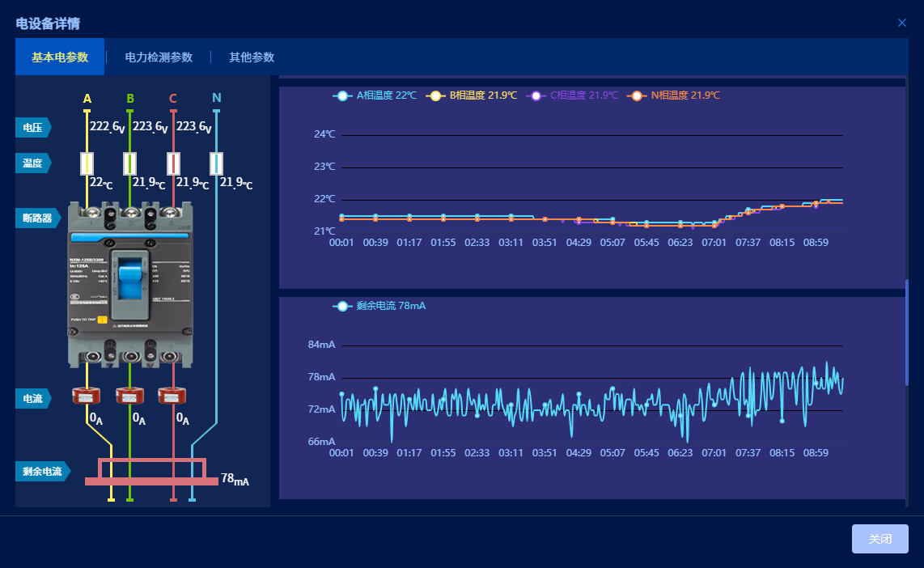Toggle the 剩余电流 legend series

[x=379, y=306]
